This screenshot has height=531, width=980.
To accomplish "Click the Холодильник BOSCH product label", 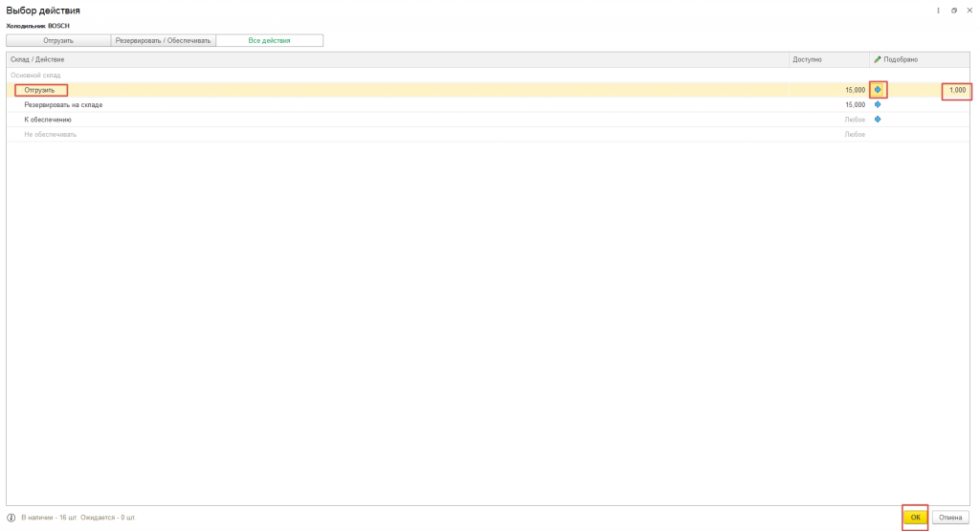I will [x=37, y=26].
